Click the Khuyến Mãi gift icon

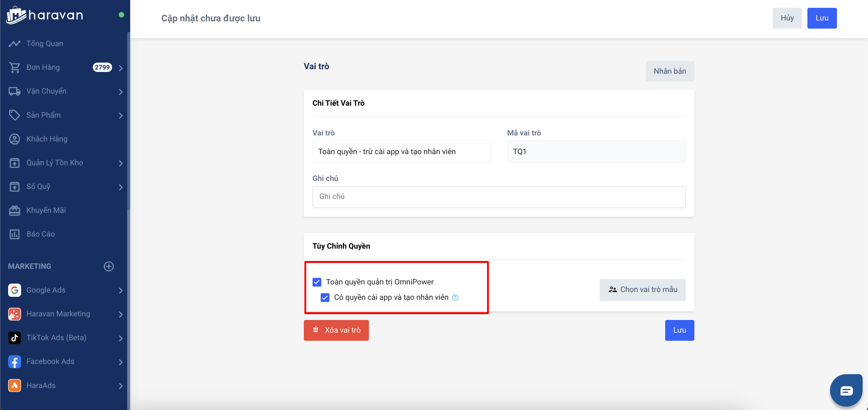click(14, 210)
